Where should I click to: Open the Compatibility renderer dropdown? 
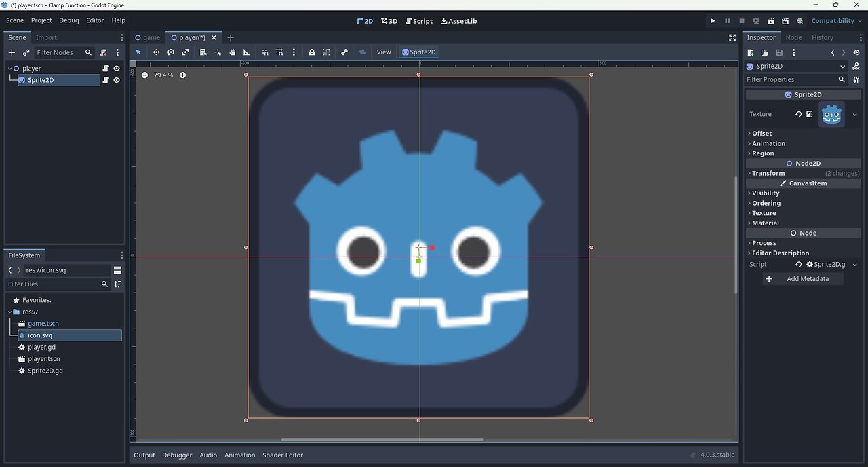pyautogui.click(x=837, y=21)
